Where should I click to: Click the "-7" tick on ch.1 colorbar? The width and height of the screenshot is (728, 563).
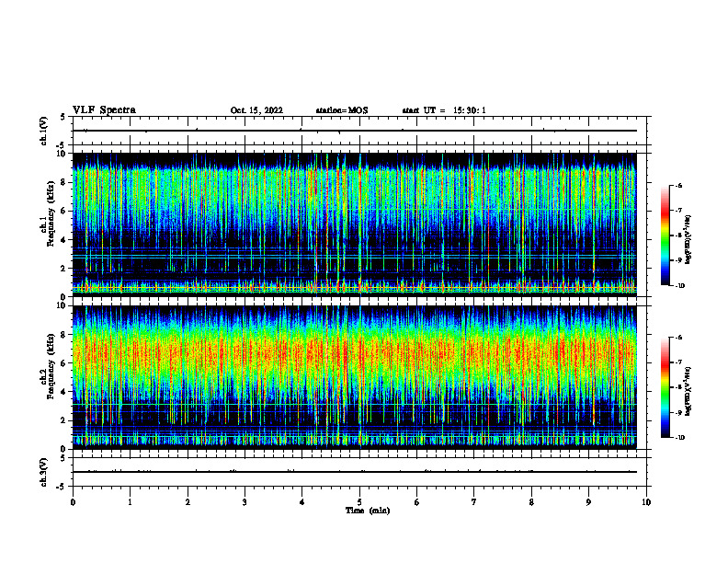tap(679, 211)
